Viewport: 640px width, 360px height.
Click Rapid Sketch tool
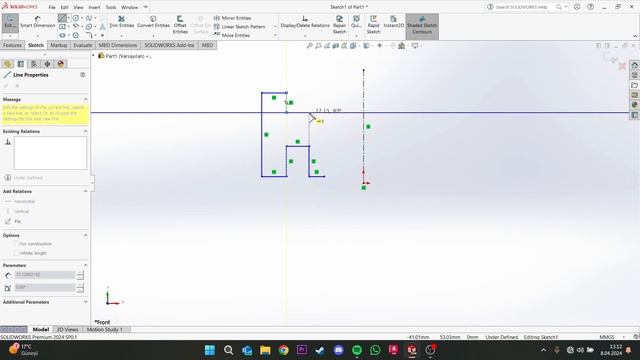[x=373, y=24]
